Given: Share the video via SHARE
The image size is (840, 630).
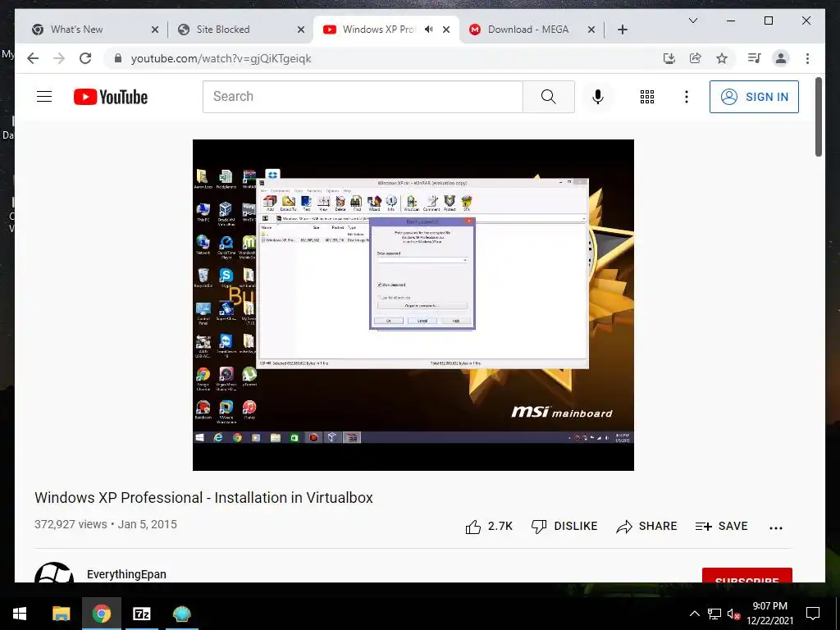Looking at the screenshot, I should coord(646,527).
